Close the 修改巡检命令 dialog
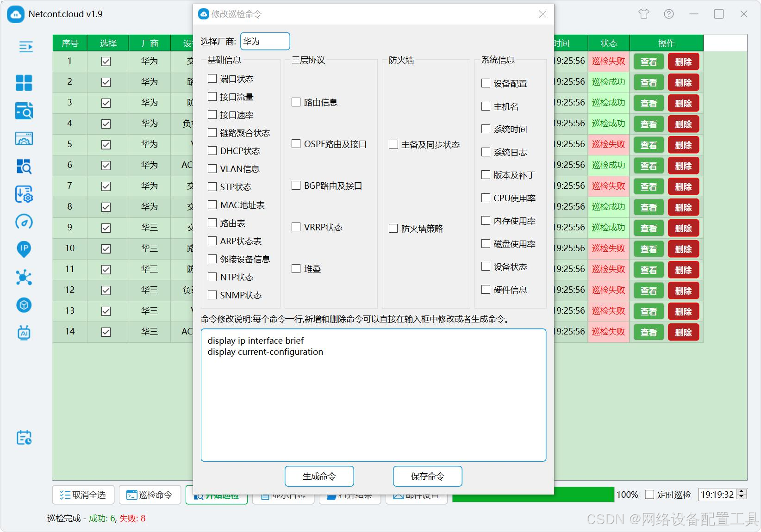This screenshot has height=532, width=761. point(543,14)
